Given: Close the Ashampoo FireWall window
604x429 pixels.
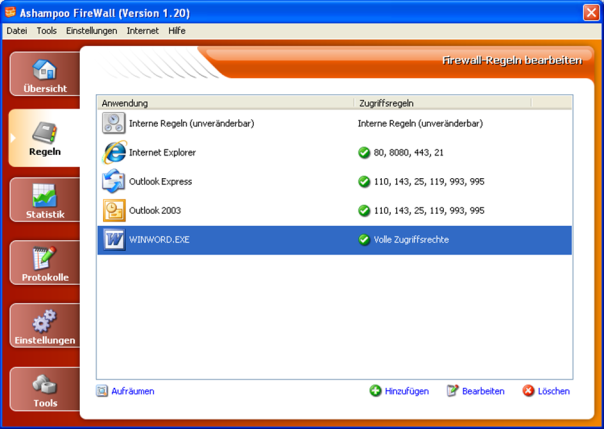Looking at the screenshot, I should [591, 12].
